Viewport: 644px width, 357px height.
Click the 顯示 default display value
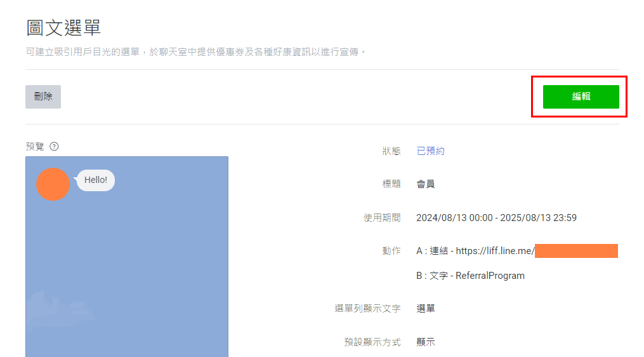[425, 342]
